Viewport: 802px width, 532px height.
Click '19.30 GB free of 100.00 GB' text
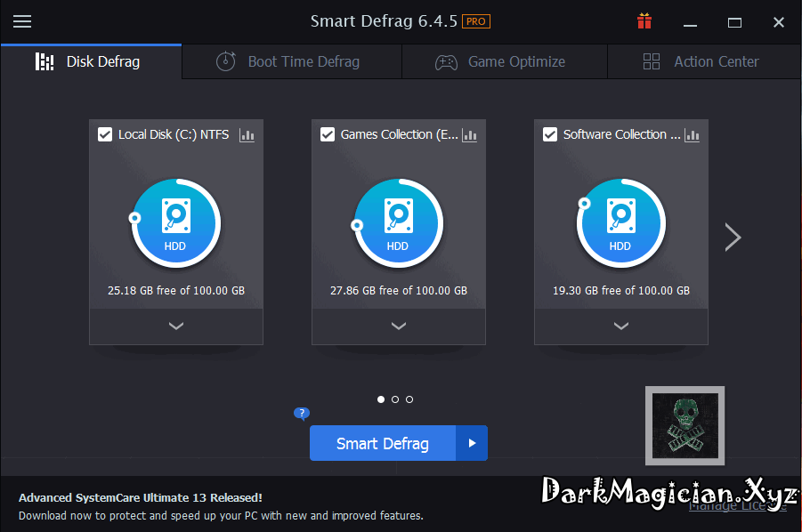621,291
